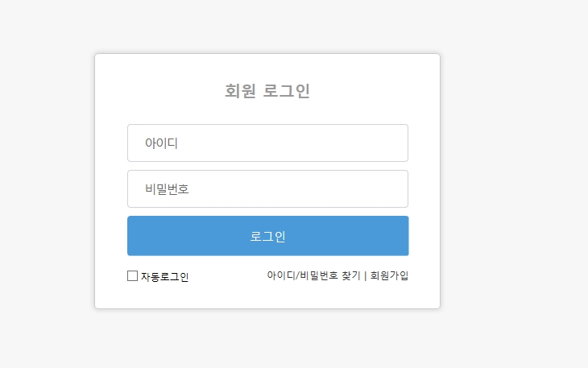The image size is (588, 368).
Task: Open the 아이디/비밀번호 찾기 link
Action: pyautogui.click(x=313, y=276)
